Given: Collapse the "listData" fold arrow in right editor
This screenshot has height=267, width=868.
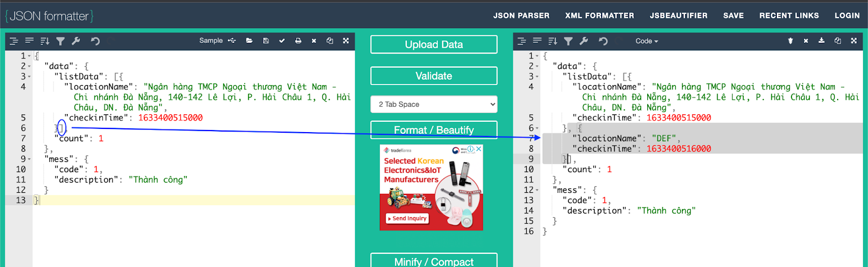Looking at the screenshot, I should [537, 77].
